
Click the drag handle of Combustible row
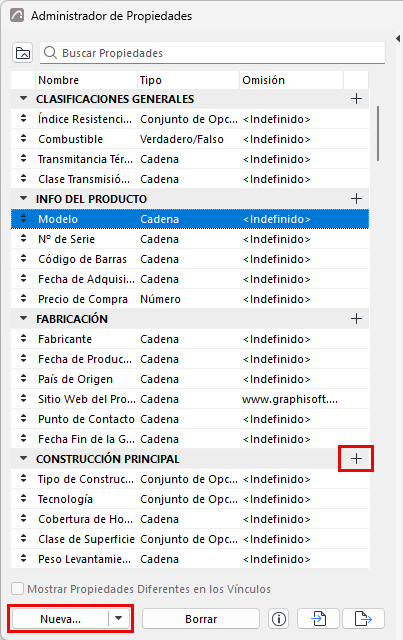[x=23, y=139]
